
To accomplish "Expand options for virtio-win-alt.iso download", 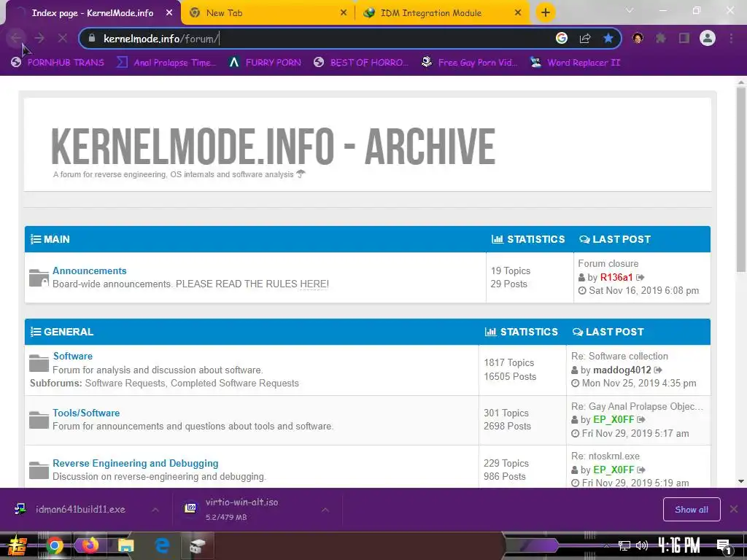I will point(325,510).
